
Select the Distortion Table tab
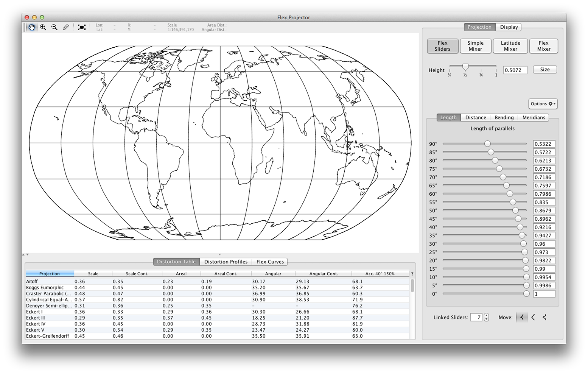(176, 262)
